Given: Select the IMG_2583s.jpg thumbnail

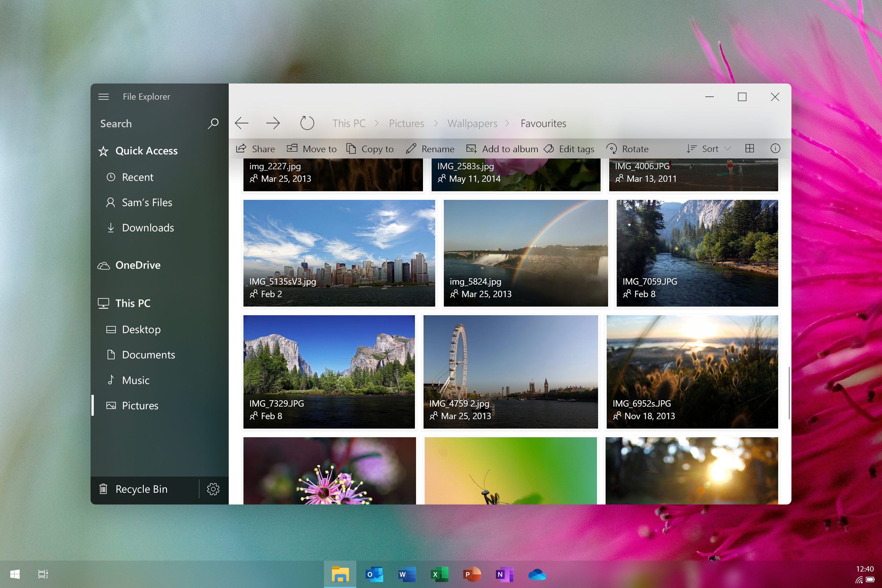Looking at the screenshot, I should (x=516, y=175).
